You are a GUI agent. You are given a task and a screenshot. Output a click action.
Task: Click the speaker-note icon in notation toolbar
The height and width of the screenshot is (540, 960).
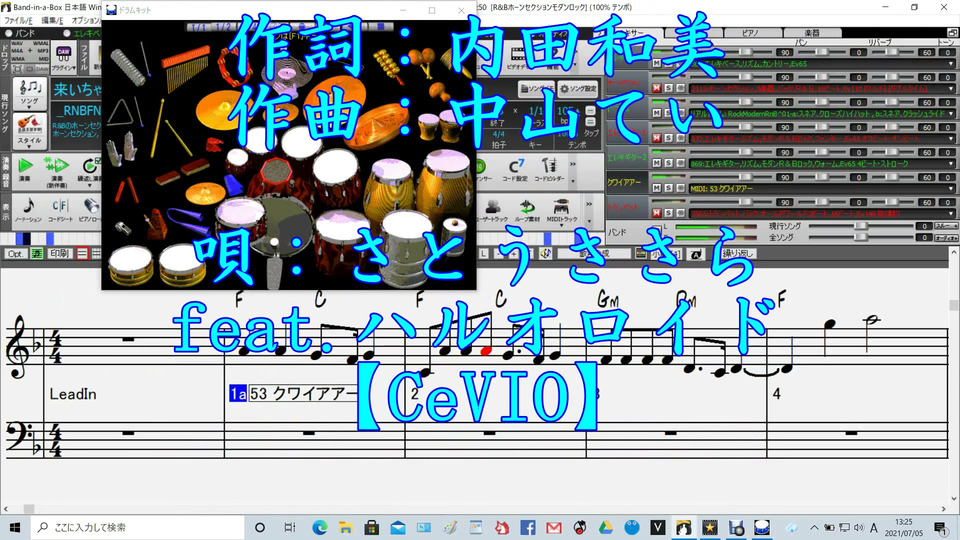545,253
